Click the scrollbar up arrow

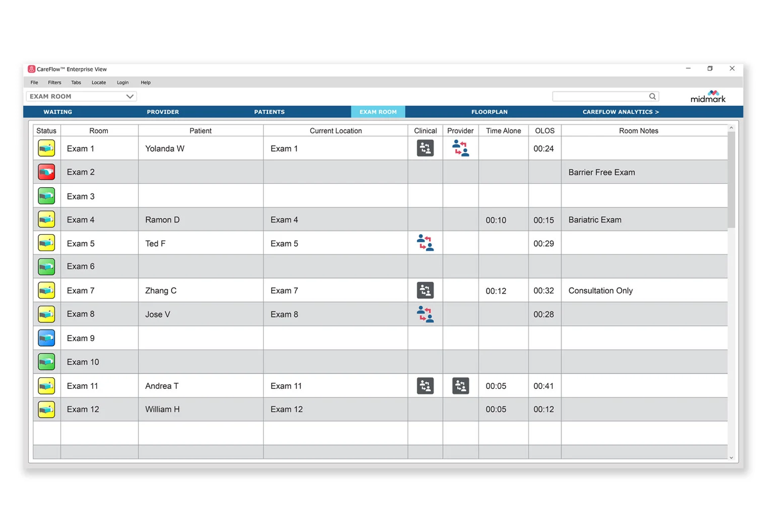pos(731,128)
